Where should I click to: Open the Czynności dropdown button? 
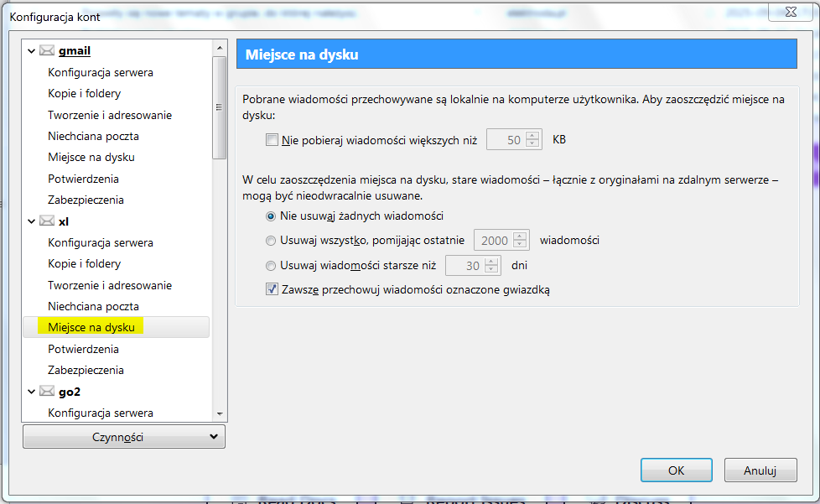pos(124,437)
